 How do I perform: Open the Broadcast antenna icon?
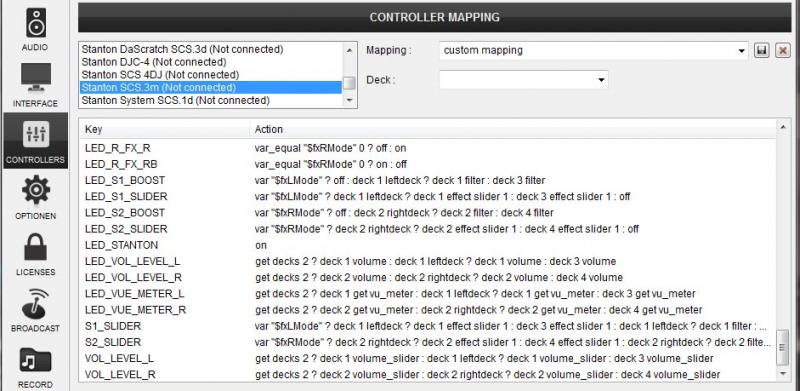(35, 304)
